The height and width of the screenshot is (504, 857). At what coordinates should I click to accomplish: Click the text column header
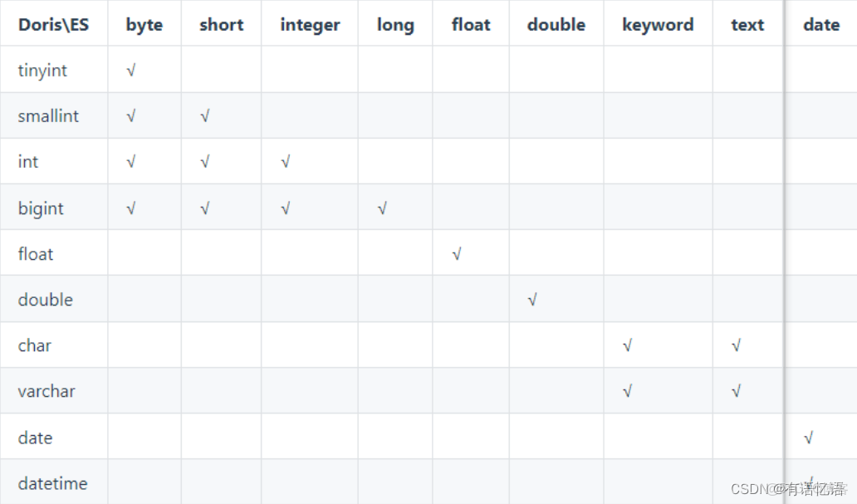[x=747, y=25]
